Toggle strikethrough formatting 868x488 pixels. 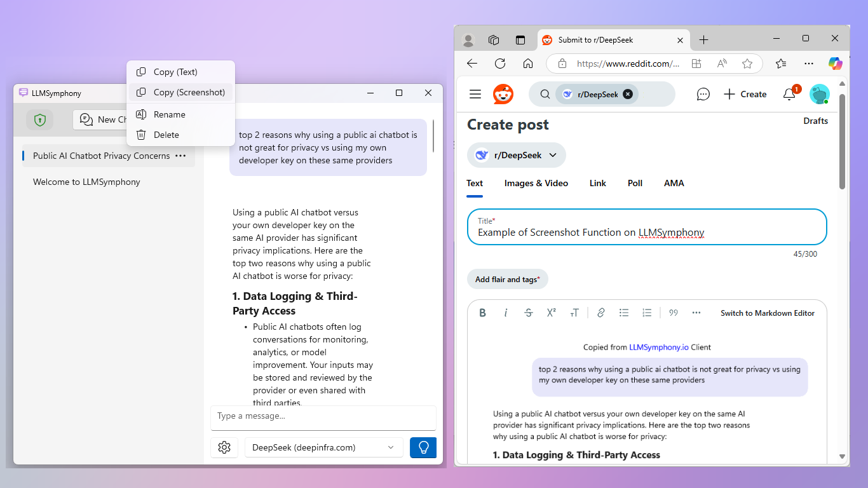tap(529, 313)
